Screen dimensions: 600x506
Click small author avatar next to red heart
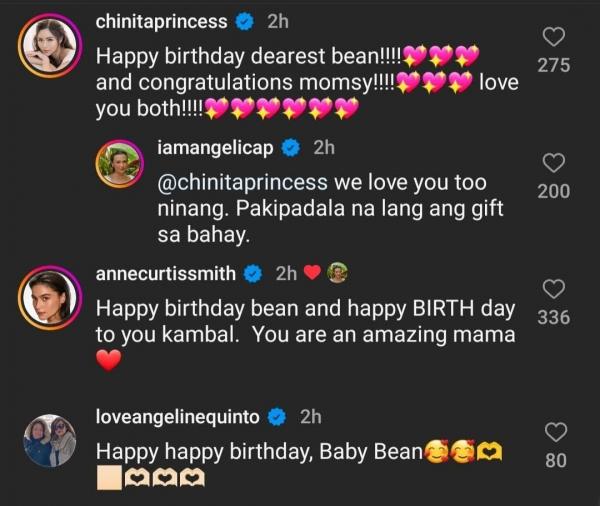point(337,273)
